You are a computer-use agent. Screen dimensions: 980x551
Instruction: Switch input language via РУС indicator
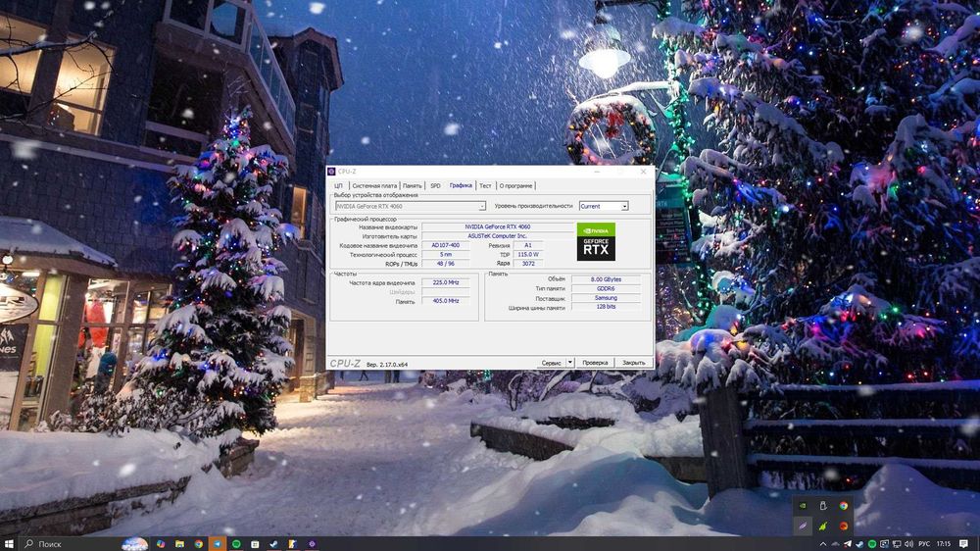(x=924, y=544)
